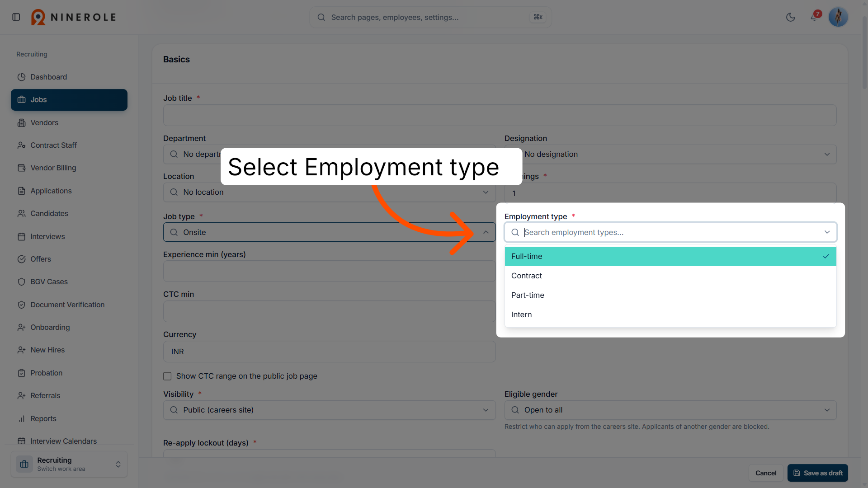
Task: Click the Candidates sidebar icon
Action: (21, 213)
